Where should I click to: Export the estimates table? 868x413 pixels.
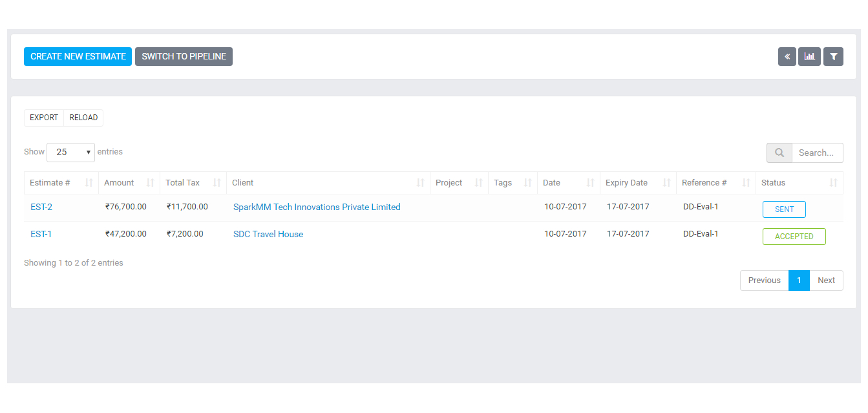[44, 118]
